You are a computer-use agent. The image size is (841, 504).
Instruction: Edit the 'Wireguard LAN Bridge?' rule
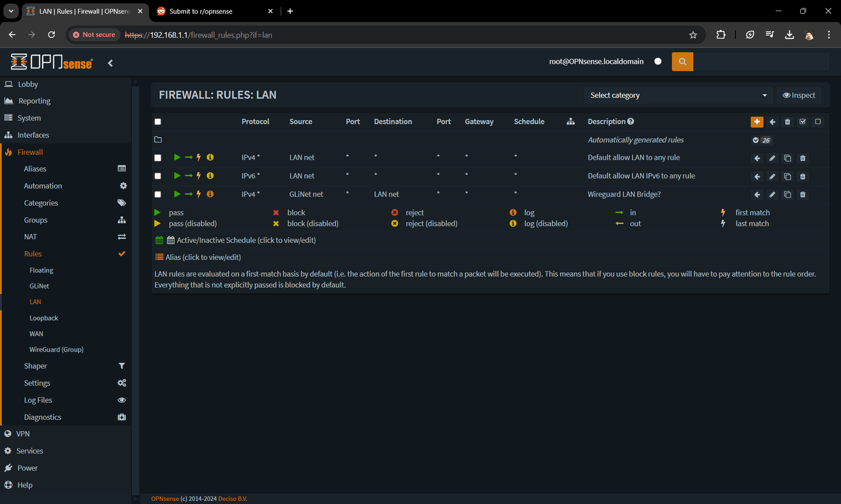(x=773, y=195)
